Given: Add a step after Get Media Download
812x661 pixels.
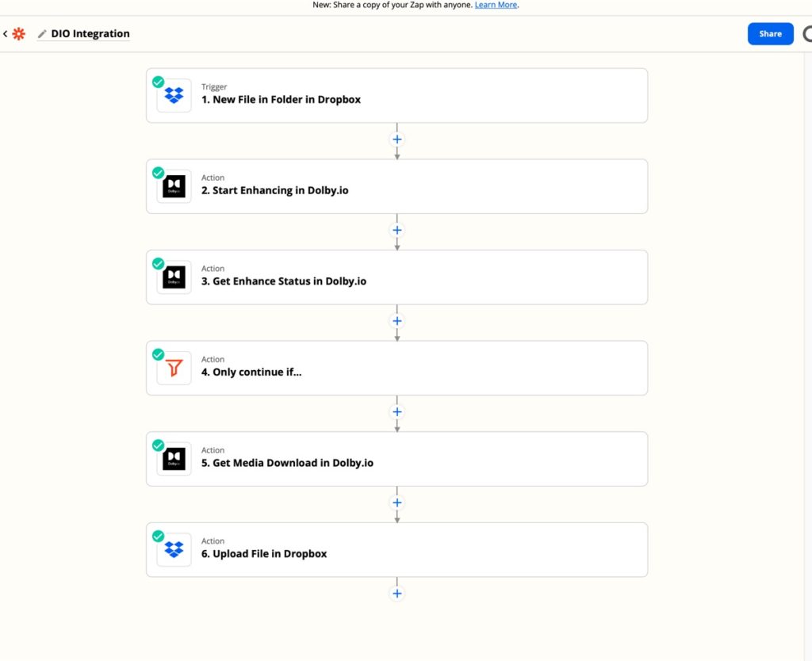Looking at the screenshot, I should point(397,502).
